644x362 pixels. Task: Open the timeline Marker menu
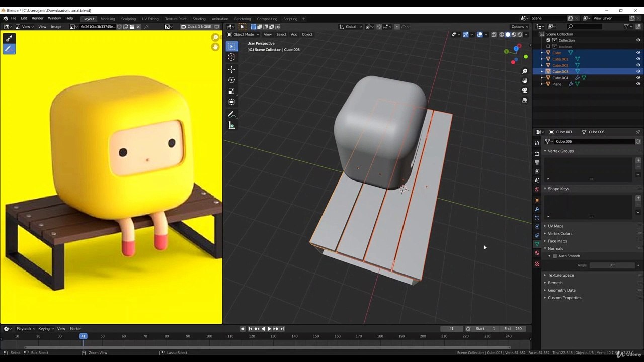75,329
